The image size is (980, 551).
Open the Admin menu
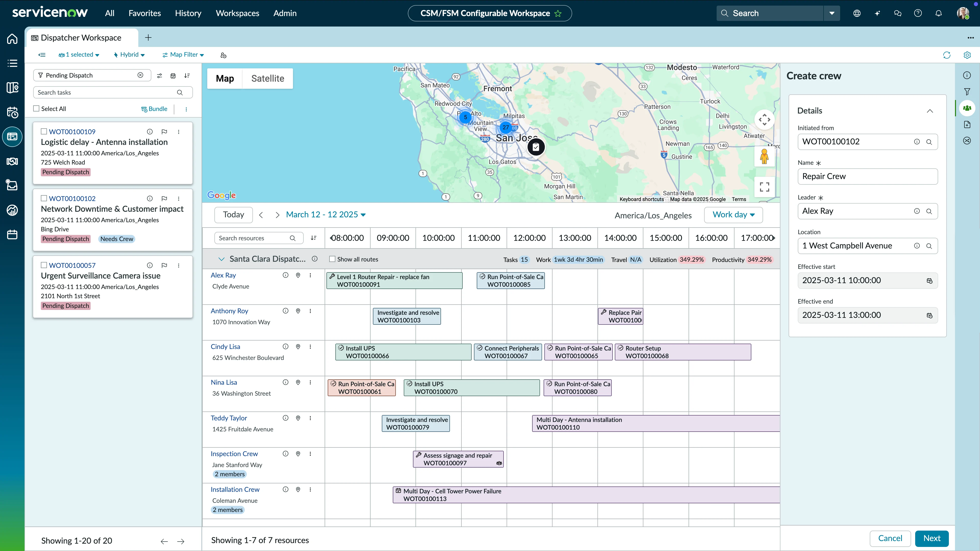pos(285,13)
